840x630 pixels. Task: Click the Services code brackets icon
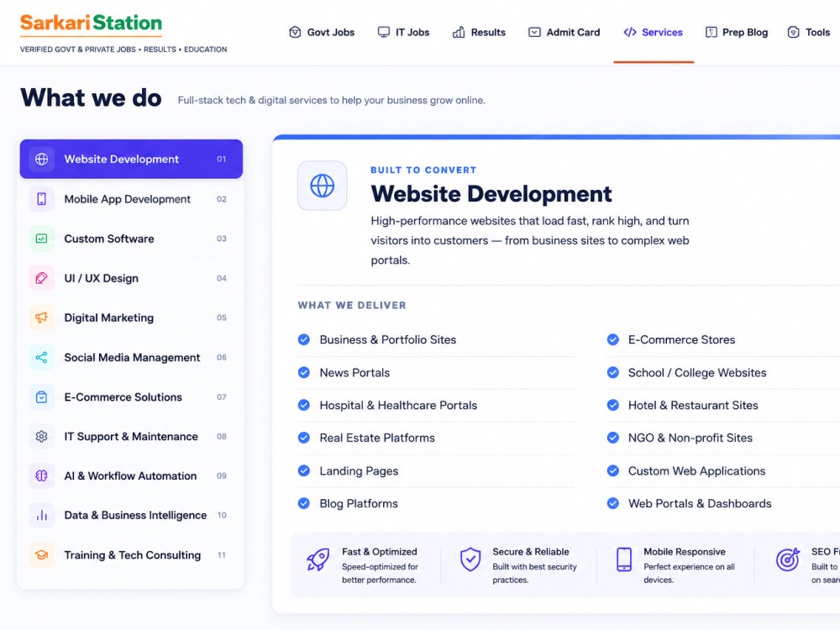[x=630, y=32]
